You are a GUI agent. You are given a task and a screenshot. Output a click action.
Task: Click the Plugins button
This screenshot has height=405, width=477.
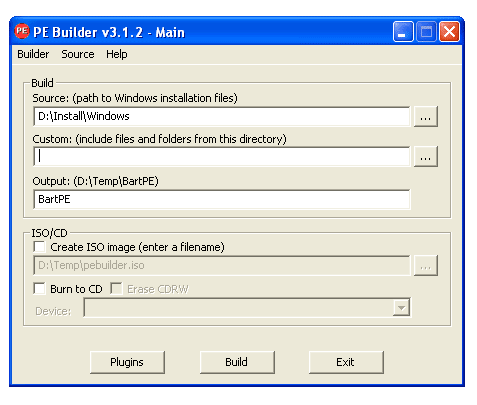[127, 362]
